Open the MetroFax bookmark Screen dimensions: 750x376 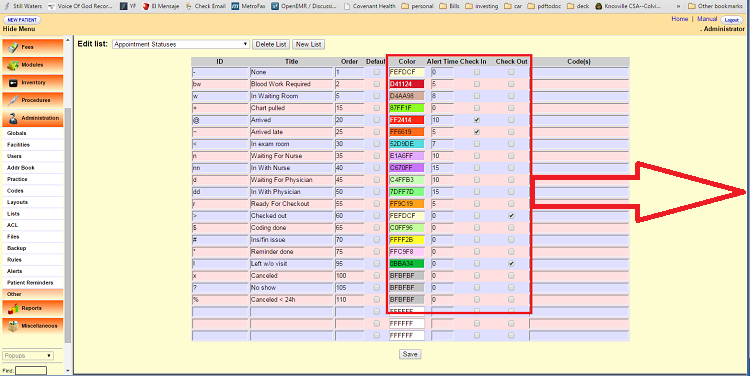[x=248, y=6]
